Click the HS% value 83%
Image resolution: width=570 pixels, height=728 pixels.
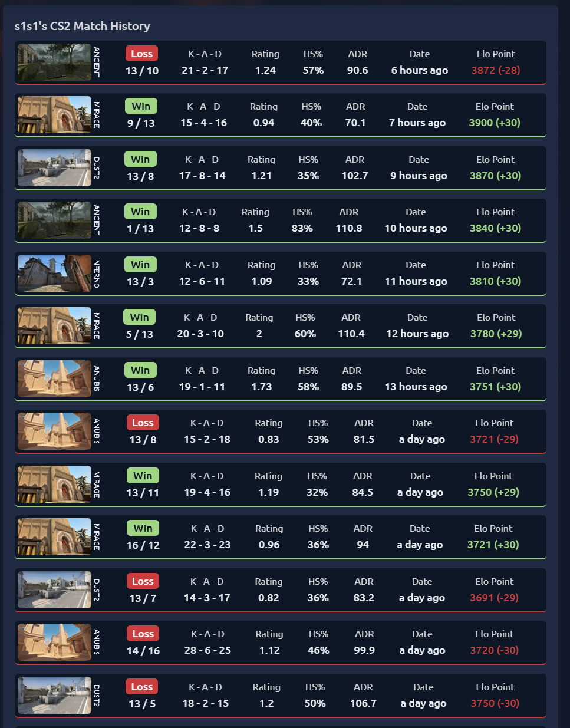click(x=302, y=228)
